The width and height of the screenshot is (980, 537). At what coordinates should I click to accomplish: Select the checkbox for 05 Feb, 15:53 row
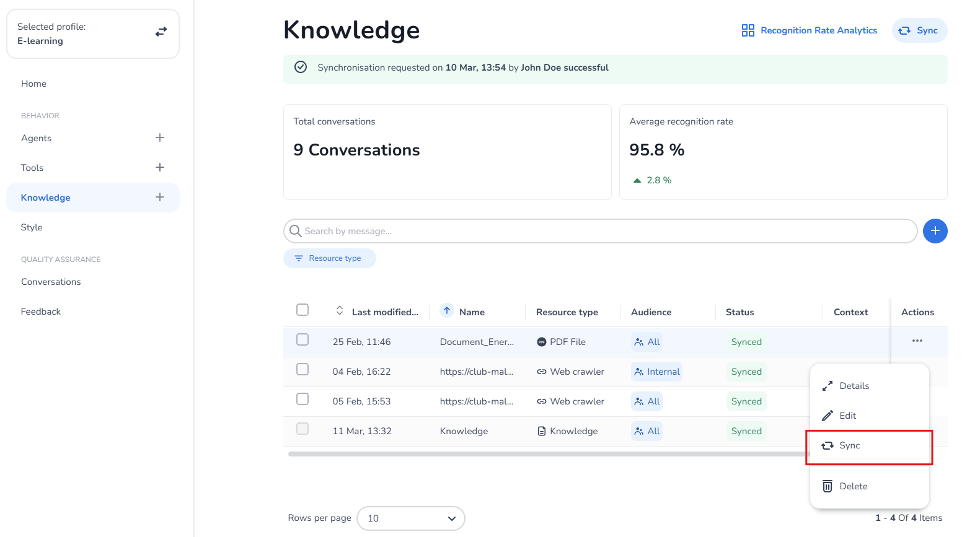point(302,399)
